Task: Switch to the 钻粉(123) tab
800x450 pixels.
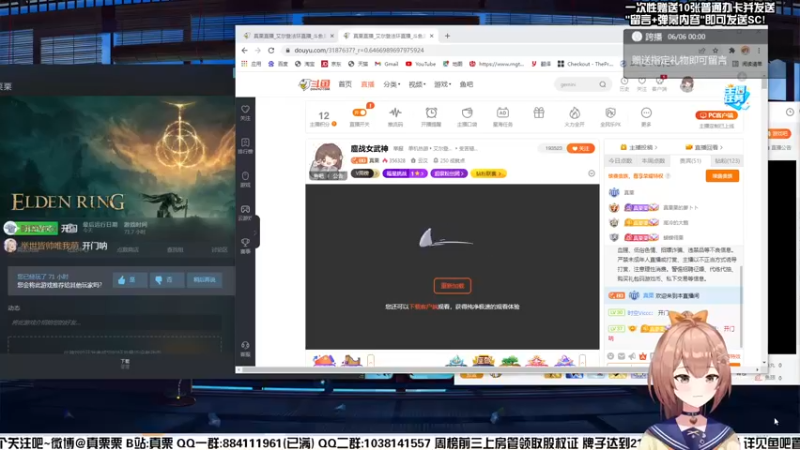Action: pyautogui.click(x=727, y=161)
